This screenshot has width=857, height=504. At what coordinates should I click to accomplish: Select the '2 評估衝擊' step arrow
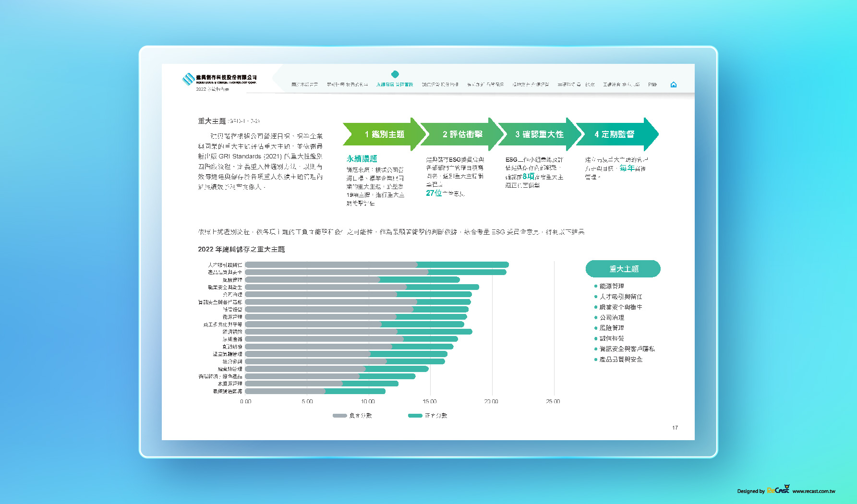462,134
